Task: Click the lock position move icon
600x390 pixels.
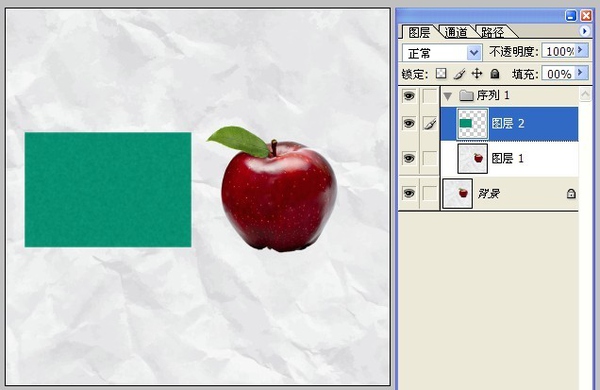Action: (477, 73)
